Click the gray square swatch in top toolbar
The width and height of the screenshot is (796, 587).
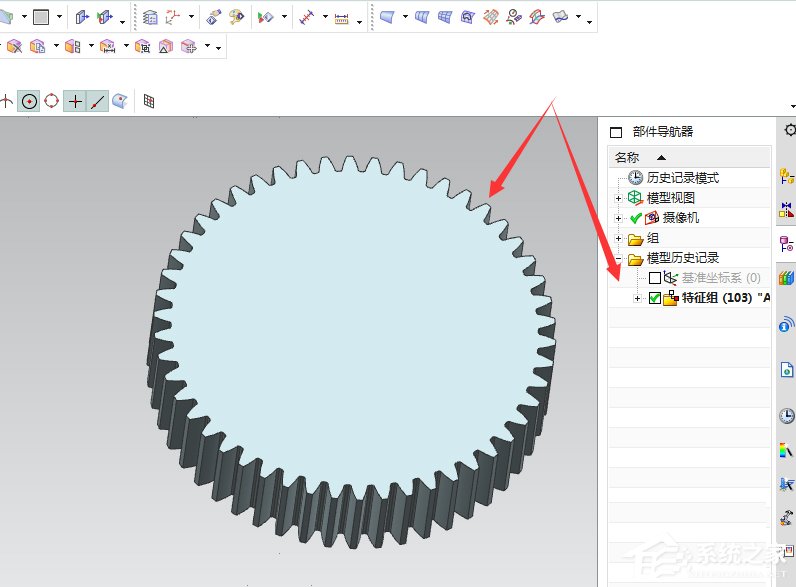coord(41,17)
